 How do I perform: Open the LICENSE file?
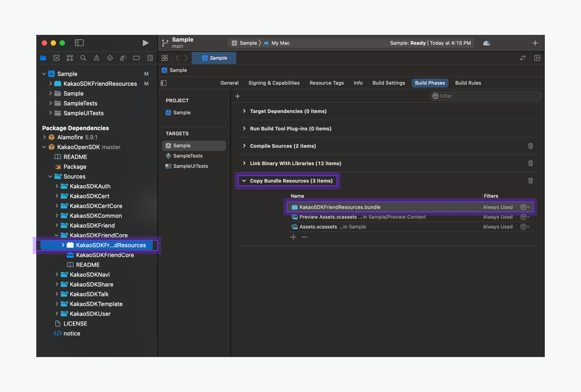71,323
